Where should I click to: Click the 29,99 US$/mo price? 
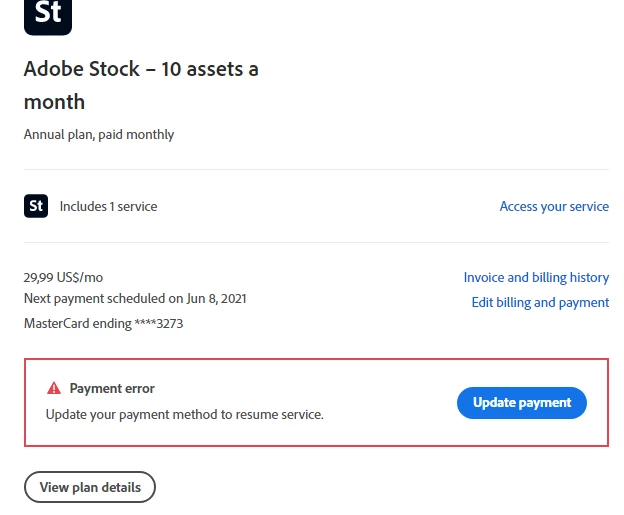tap(63, 278)
